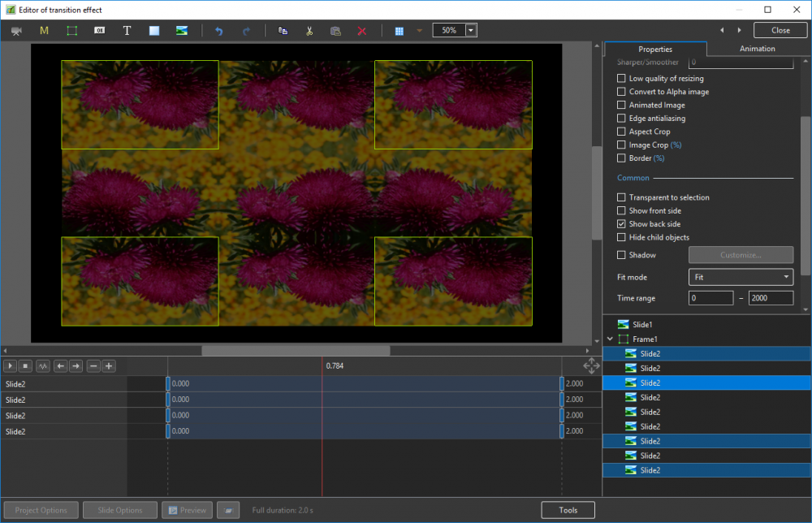Click the Undo arrow icon
Screen dimensions: 812x523
pyautogui.click(x=218, y=31)
